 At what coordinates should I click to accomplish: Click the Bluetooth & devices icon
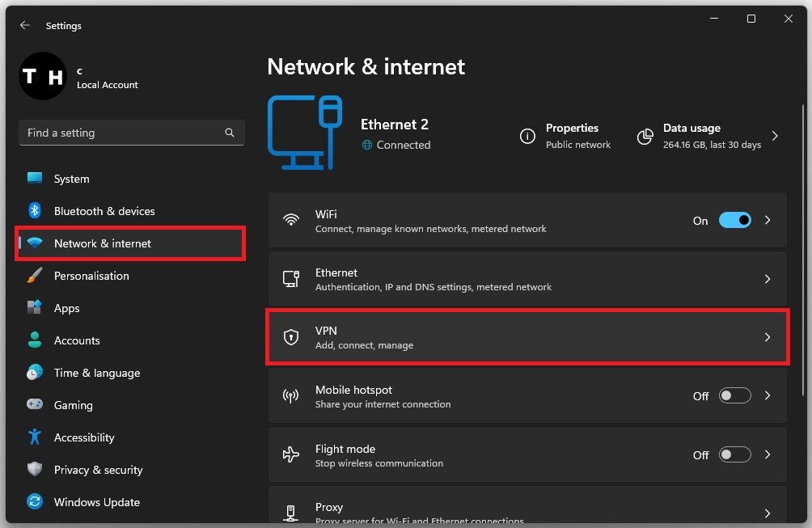tap(35, 211)
